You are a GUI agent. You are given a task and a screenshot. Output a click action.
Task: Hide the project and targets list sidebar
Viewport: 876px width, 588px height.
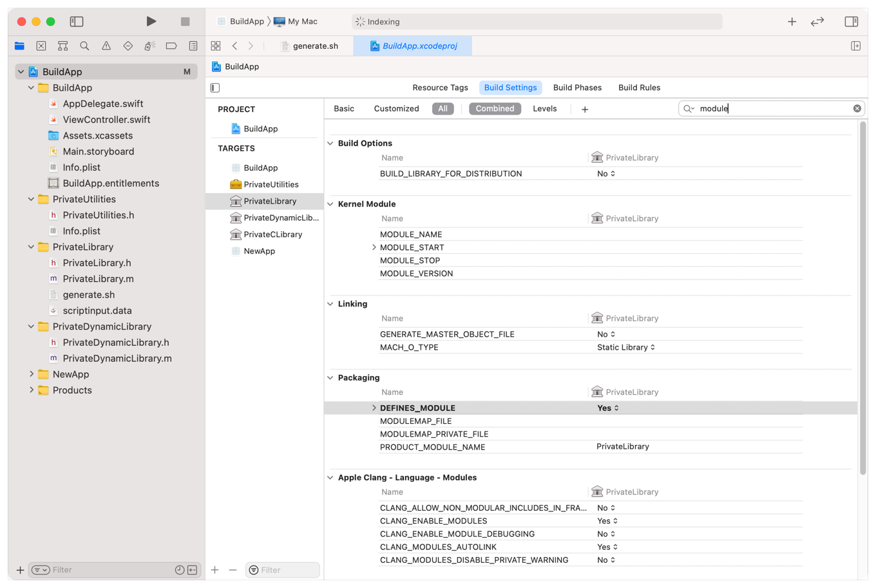pos(215,88)
